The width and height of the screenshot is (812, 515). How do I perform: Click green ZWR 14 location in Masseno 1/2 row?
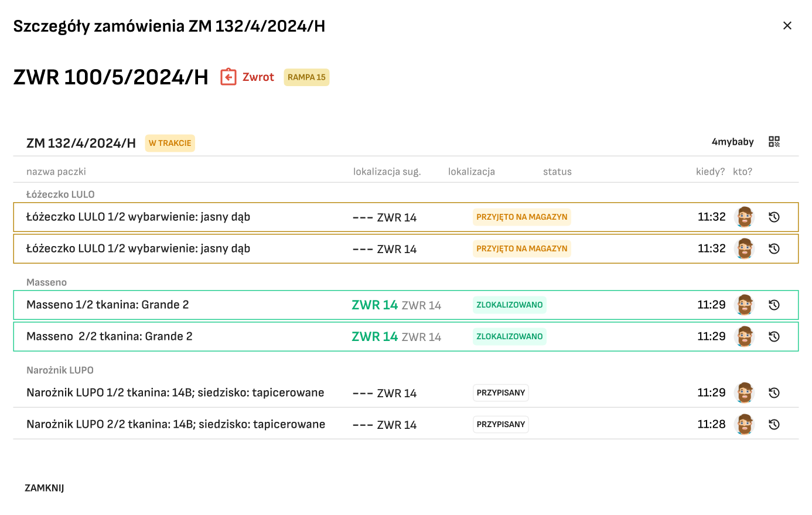tap(375, 305)
